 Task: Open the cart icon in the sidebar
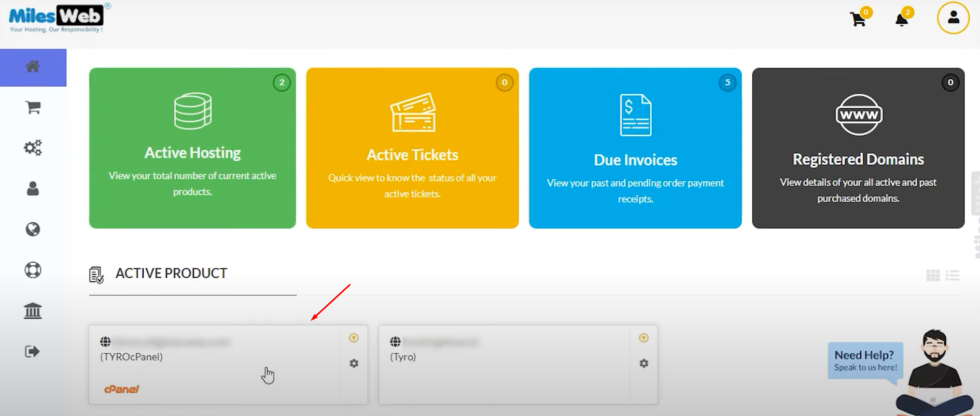pyautogui.click(x=33, y=107)
